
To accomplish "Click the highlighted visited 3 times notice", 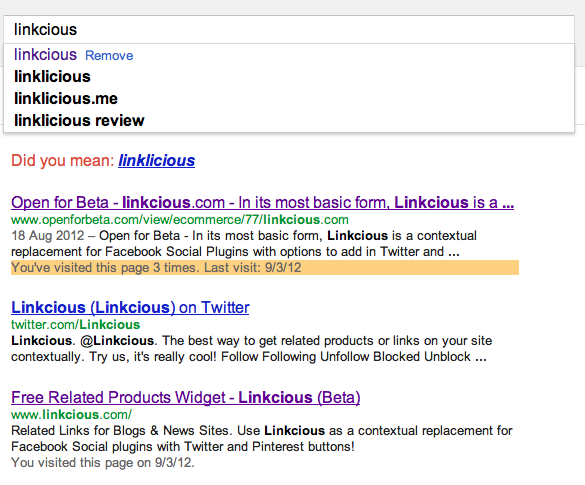I will coord(265,267).
